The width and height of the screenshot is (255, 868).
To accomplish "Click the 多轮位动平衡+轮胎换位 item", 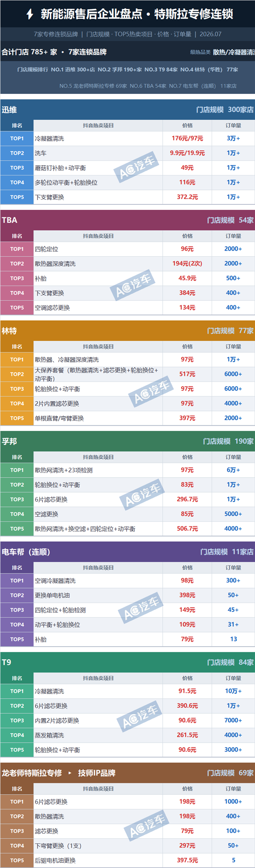I will point(66,182).
